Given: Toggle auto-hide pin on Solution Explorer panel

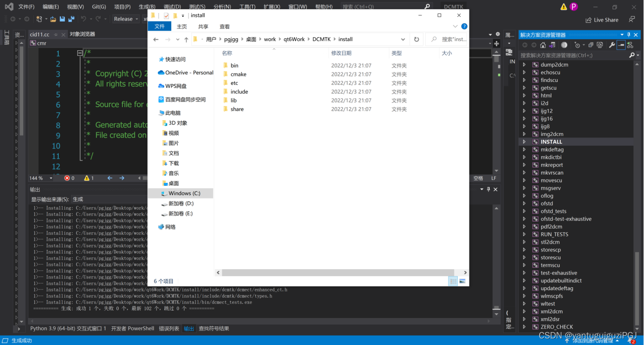Looking at the screenshot, I should tap(629, 34).
